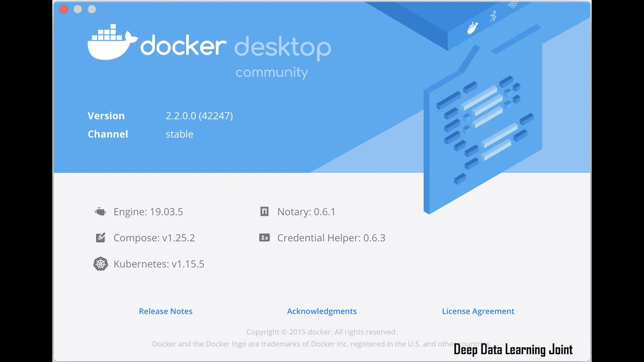
Task: Click the Kubernetes: v1.15.5 text
Action: pyautogui.click(x=159, y=264)
